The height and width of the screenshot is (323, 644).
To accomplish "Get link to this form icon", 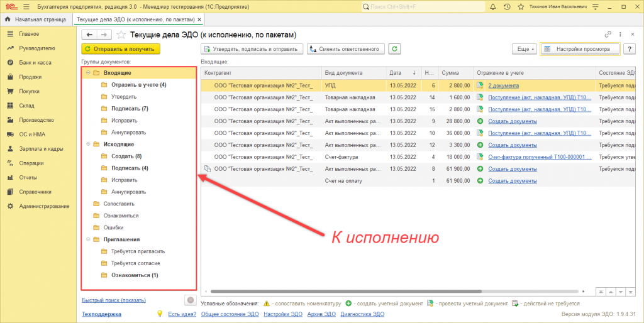I will pos(608,35).
